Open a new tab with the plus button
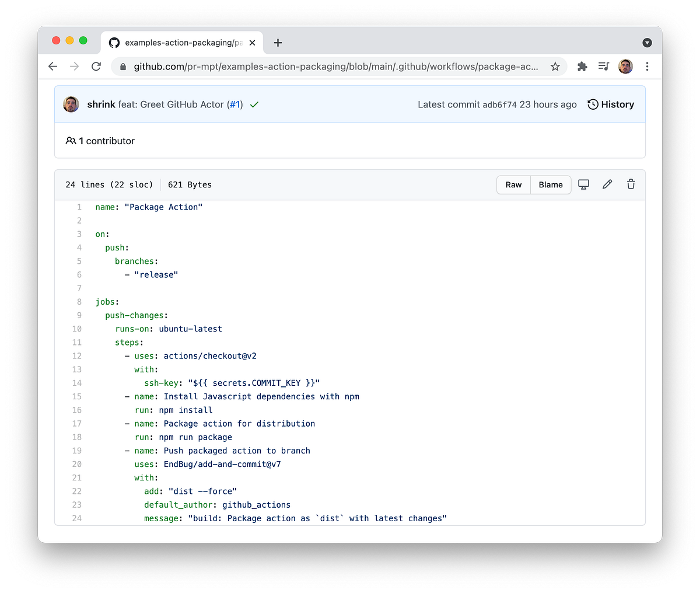This screenshot has width=700, height=593. pyautogui.click(x=278, y=43)
